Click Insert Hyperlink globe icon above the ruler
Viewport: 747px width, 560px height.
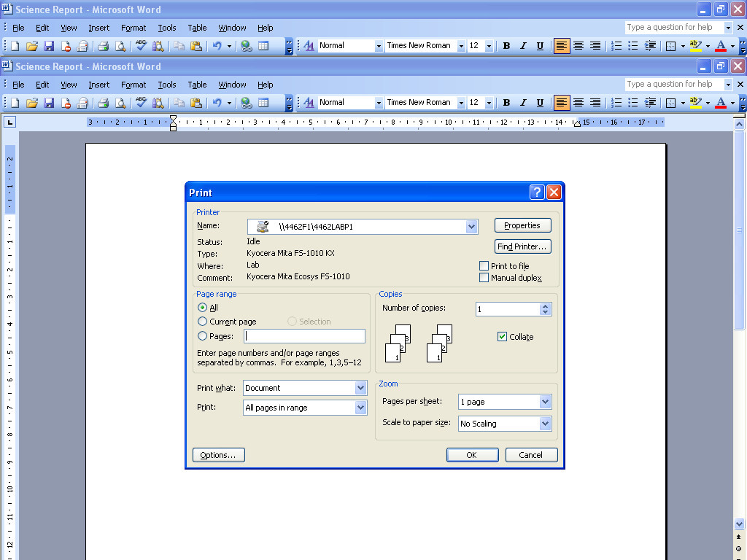247,102
